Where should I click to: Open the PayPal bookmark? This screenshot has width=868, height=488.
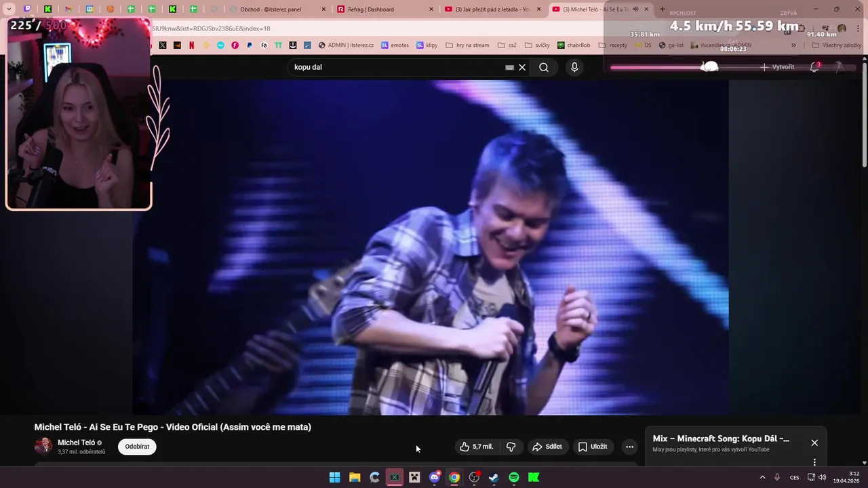point(250,45)
